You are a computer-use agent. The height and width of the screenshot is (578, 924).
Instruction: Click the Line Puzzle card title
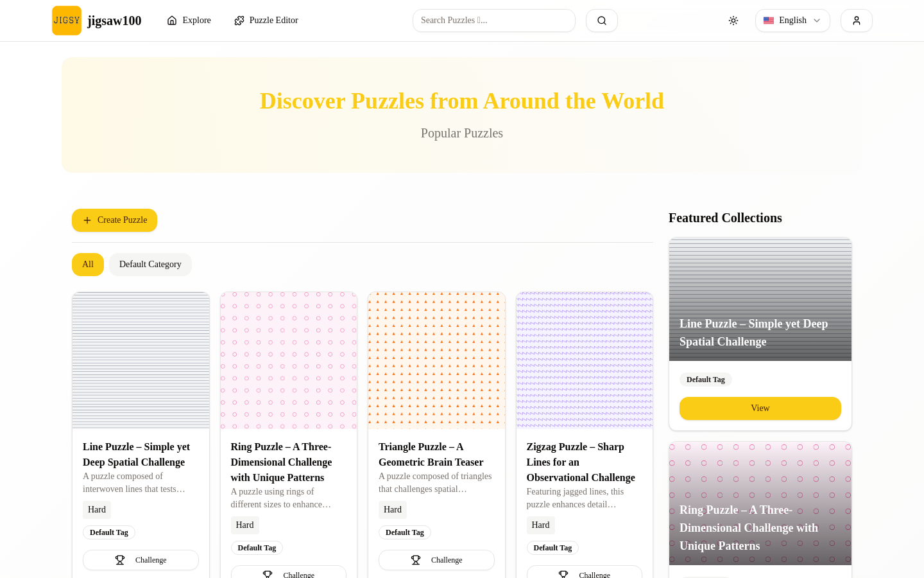(137, 455)
